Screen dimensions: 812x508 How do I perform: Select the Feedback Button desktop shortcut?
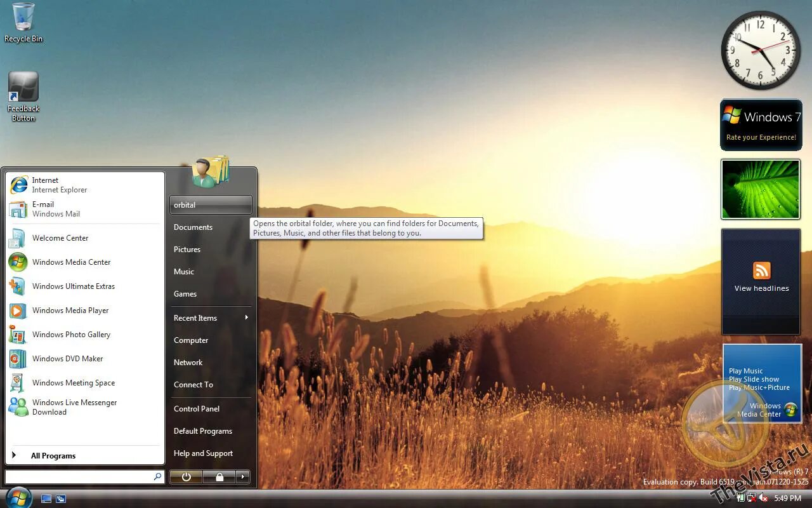tap(23, 97)
